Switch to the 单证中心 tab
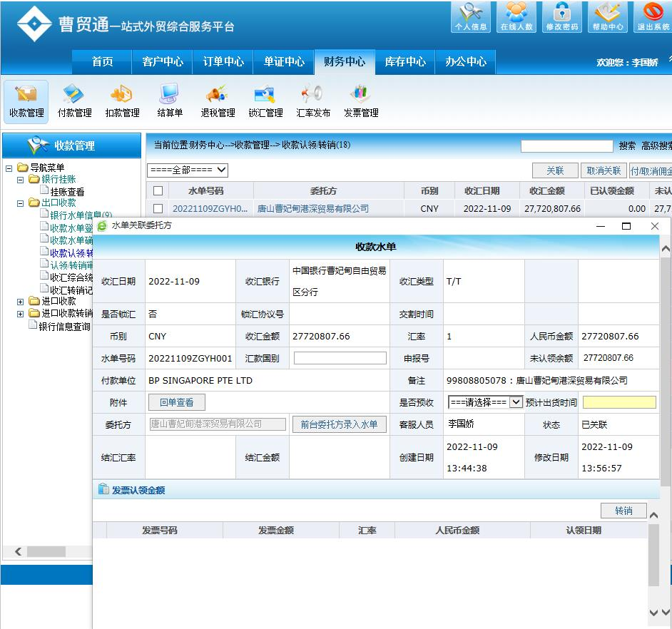 284,62
